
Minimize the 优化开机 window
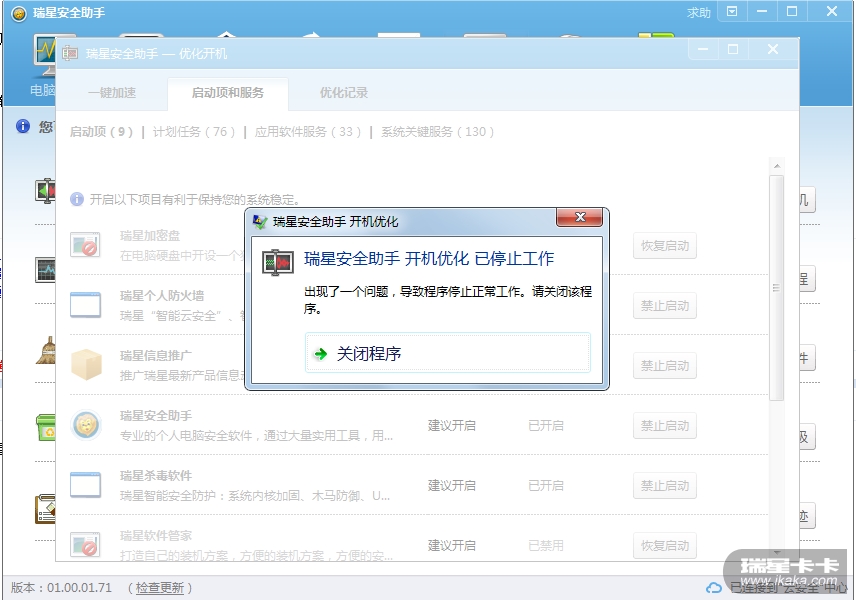703,50
